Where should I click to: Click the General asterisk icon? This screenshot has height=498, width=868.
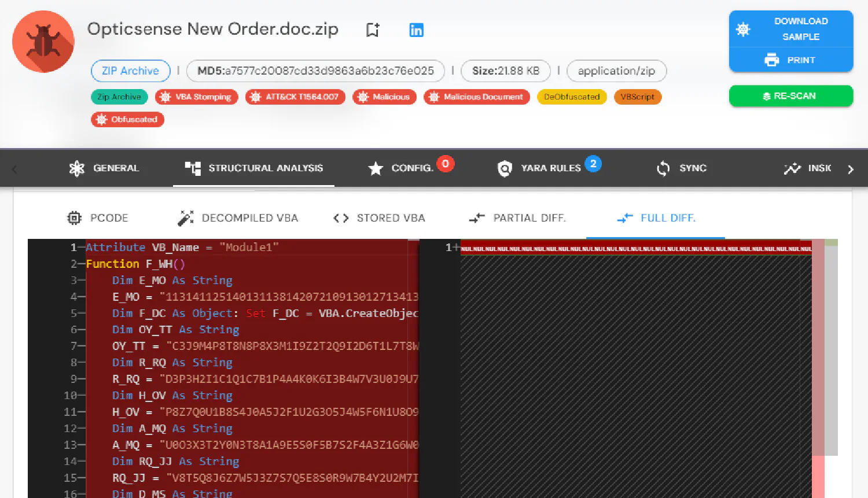pos(76,168)
